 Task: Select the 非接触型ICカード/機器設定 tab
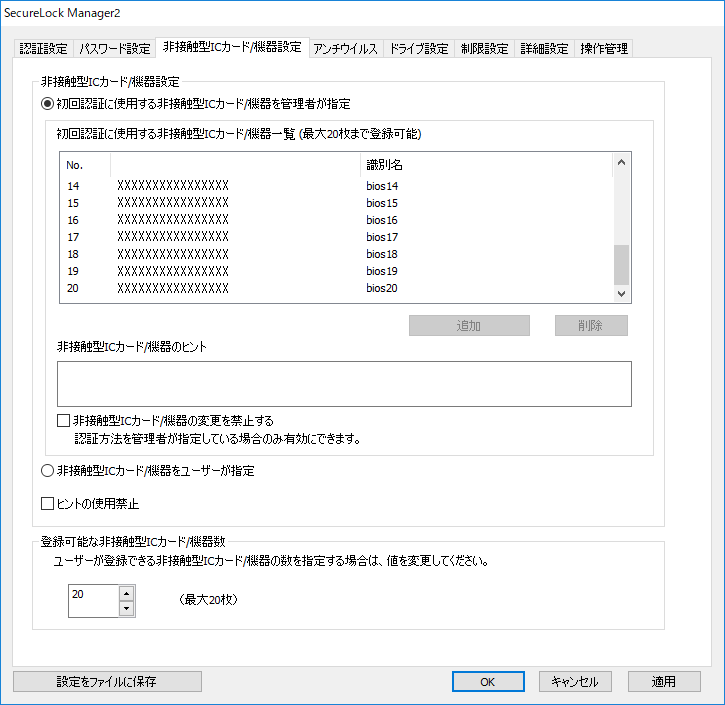coord(232,47)
